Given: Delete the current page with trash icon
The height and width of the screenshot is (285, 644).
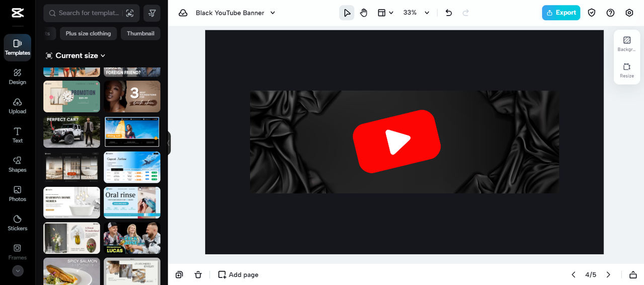Looking at the screenshot, I should click(x=198, y=274).
